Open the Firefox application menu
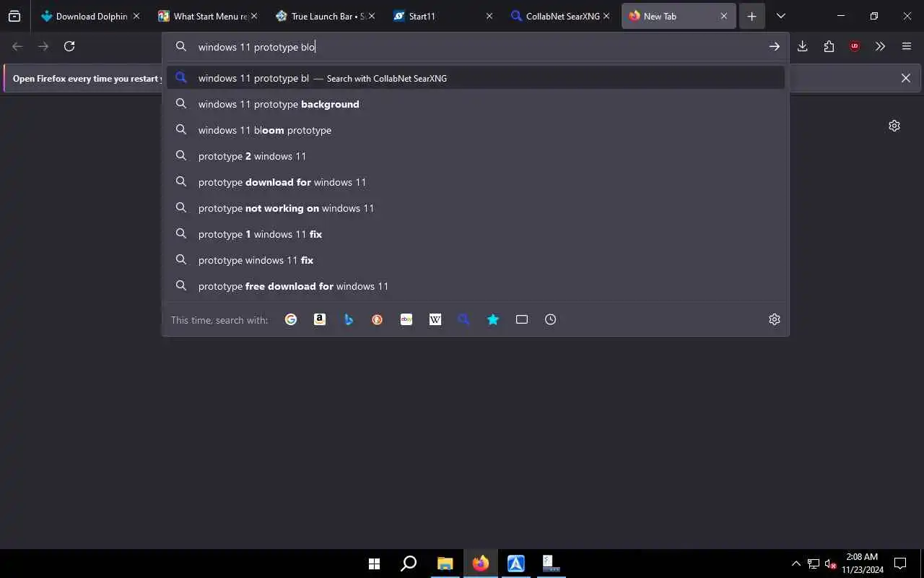The width and height of the screenshot is (924, 578). pyautogui.click(x=907, y=46)
